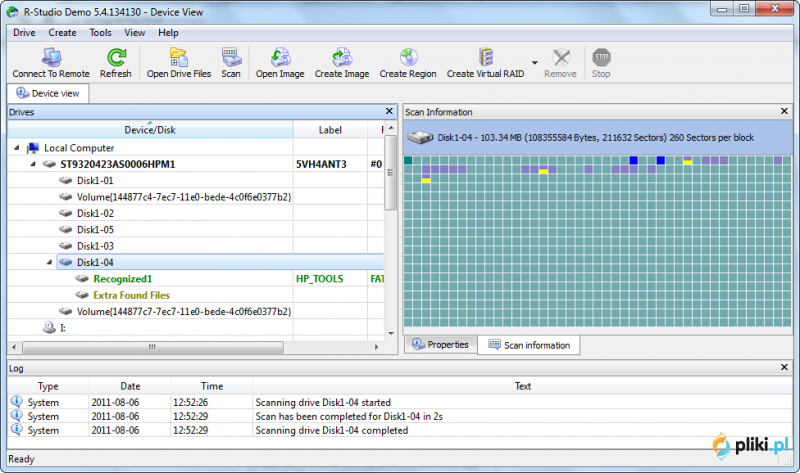The image size is (800, 473).
Task: Click the disk icon next to Extra Found Files
Action: point(82,295)
